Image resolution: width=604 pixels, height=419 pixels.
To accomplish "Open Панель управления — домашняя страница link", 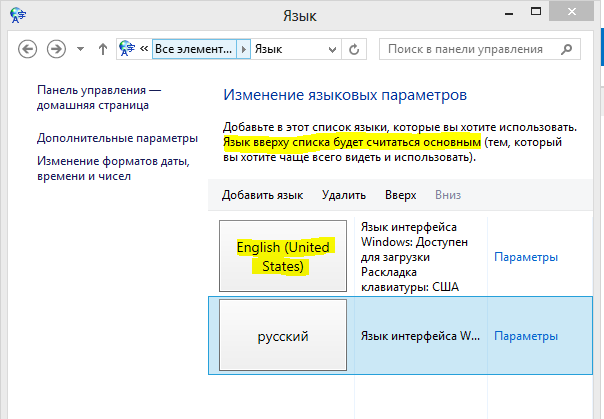I will click(99, 97).
